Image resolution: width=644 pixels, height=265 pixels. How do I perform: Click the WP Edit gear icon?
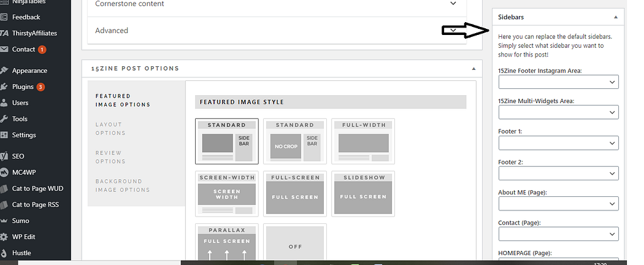point(4,237)
